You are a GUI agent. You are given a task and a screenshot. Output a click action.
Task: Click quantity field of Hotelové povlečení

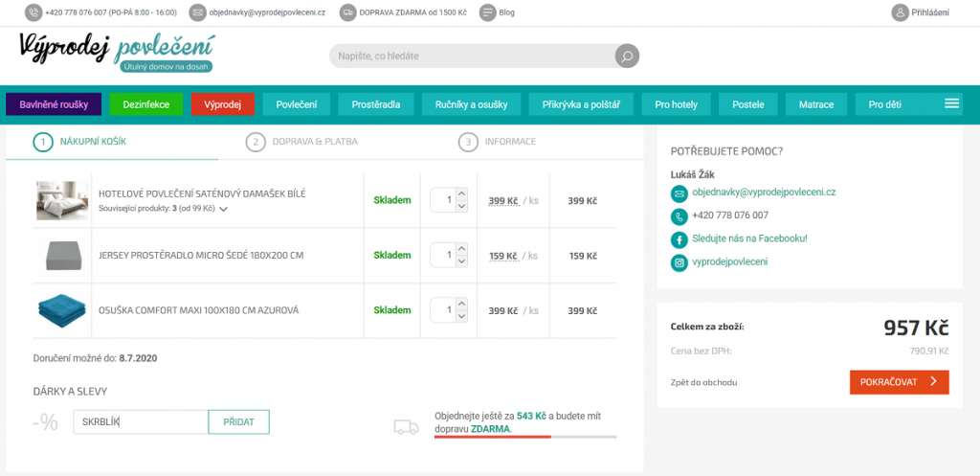[x=443, y=201]
